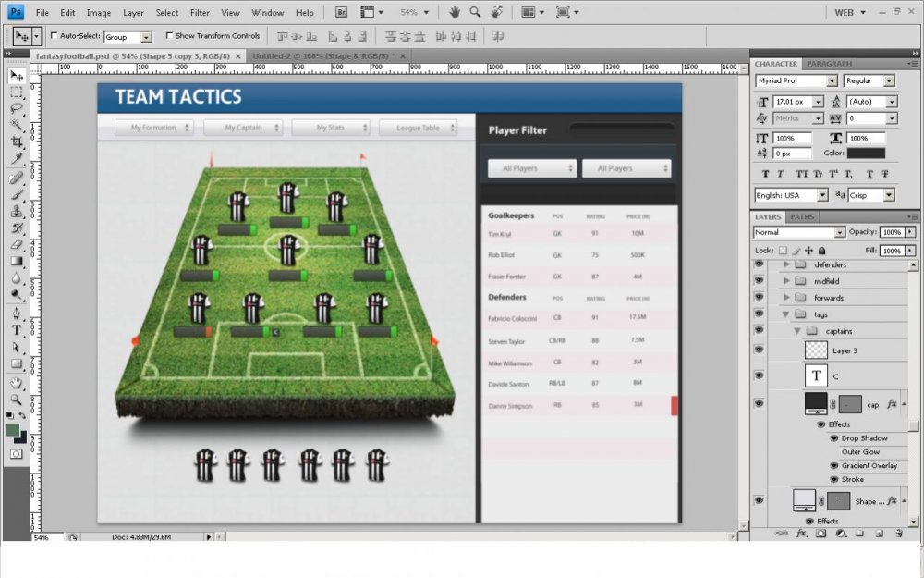Select the Crop tool

click(x=17, y=141)
